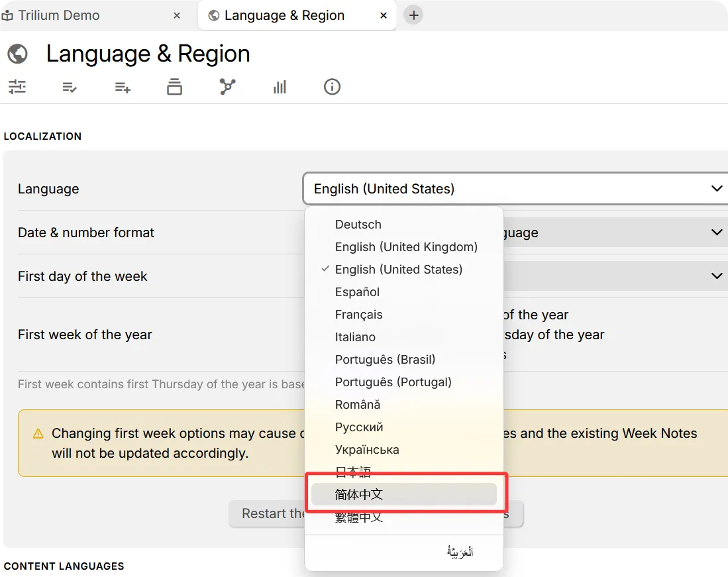The width and height of the screenshot is (728, 577).
Task: Close the Trilium Demo tab
Action: point(177,15)
